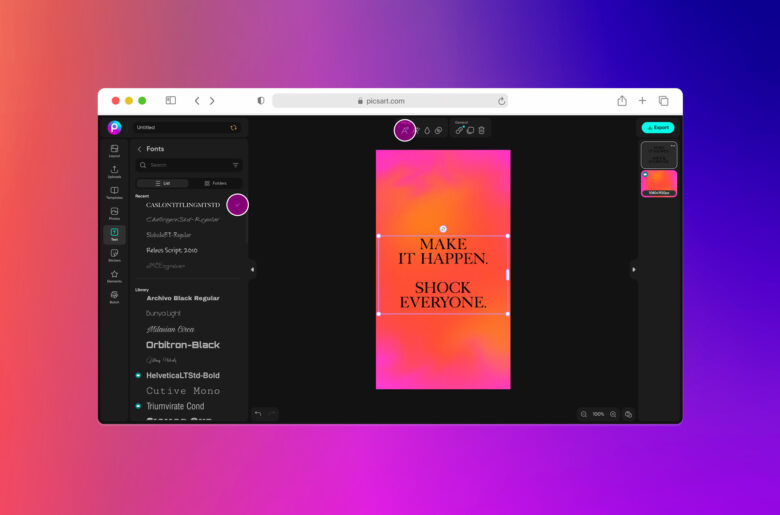The height and width of the screenshot is (515, 780).
Task: Open the Uploads panel
Action: [x=114, y=172]
